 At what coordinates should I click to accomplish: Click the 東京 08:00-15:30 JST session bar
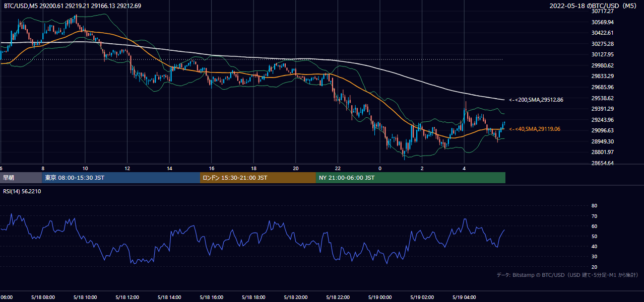tap(121, 178)
